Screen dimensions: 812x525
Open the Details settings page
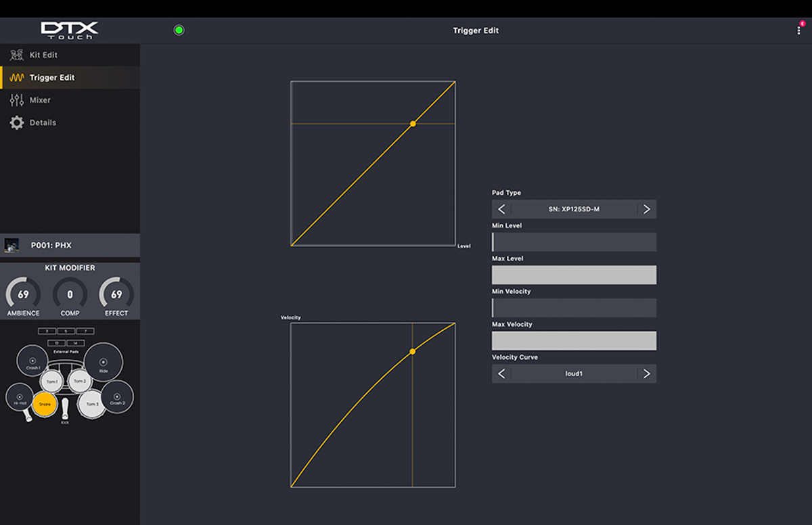(x=43, y=122)
